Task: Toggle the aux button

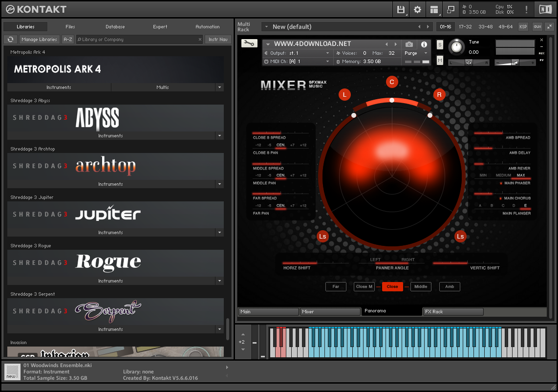Action: (537, 27)
